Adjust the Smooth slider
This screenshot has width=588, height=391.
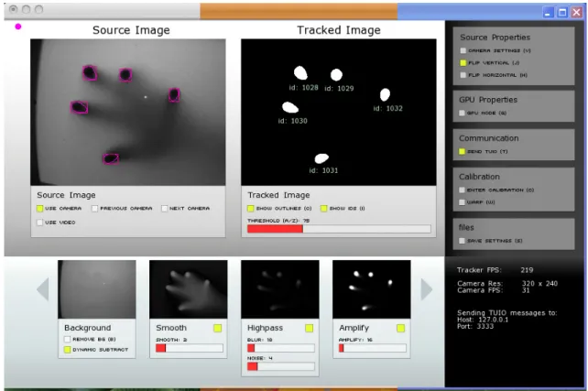190,348
